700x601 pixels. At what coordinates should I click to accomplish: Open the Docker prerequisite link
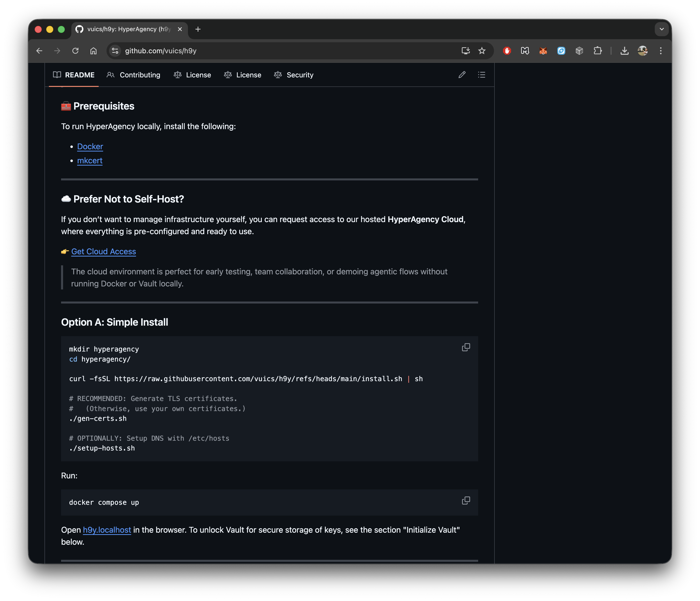[x=90, y=147]
